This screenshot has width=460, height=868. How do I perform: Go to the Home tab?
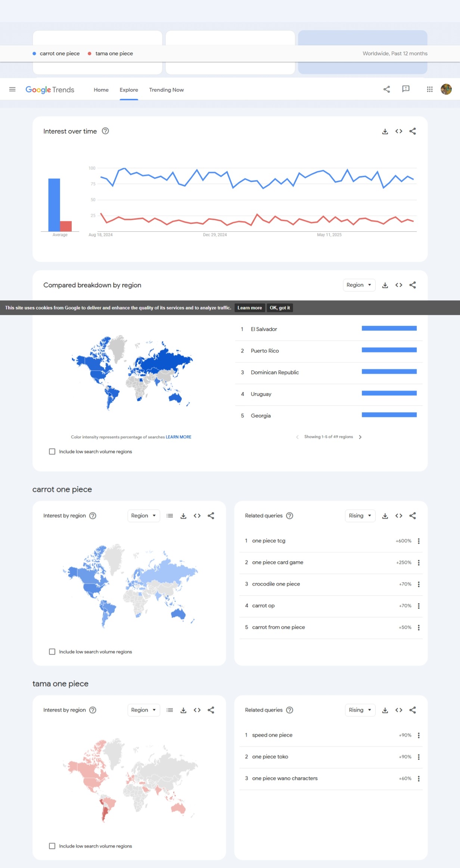pos(101,90)
